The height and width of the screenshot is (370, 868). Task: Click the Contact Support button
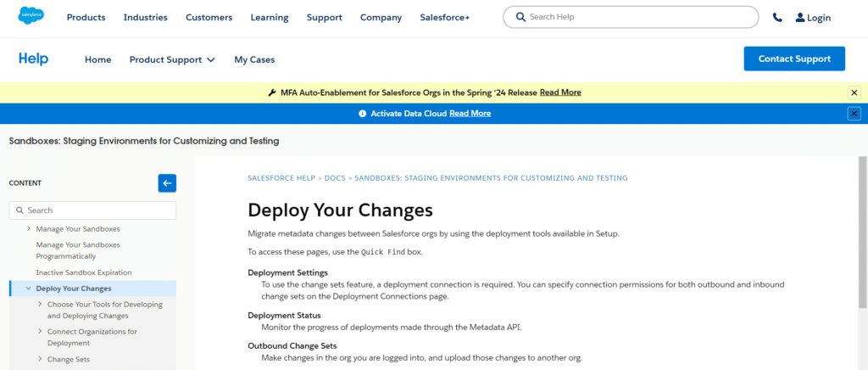[794, 59]
